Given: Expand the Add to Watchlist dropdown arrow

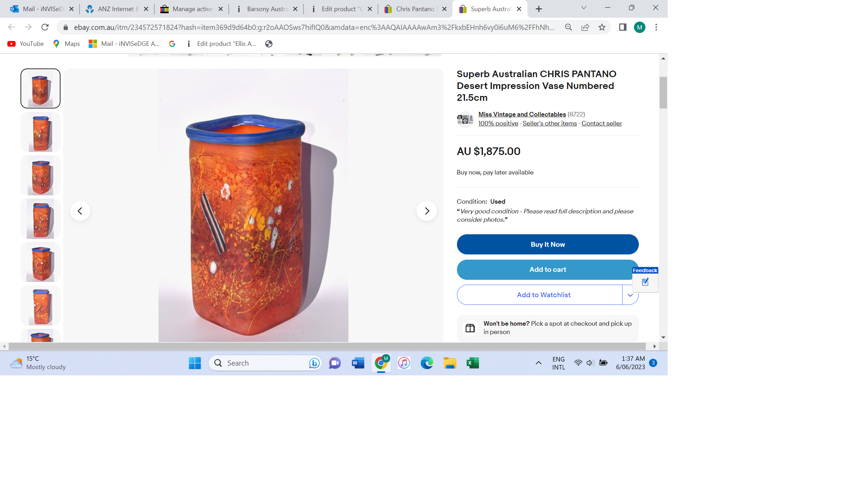Looking at the screenshot, I should [630, 295].
